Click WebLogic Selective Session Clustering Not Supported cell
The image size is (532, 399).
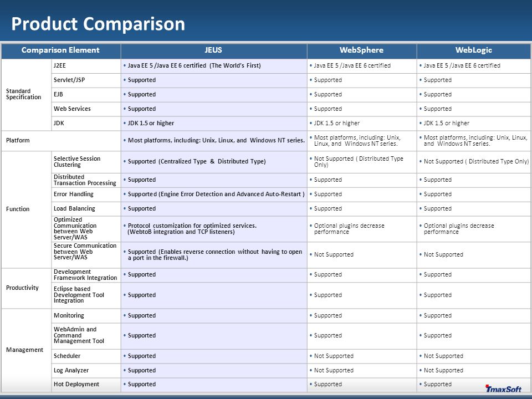tap(474, 162)
